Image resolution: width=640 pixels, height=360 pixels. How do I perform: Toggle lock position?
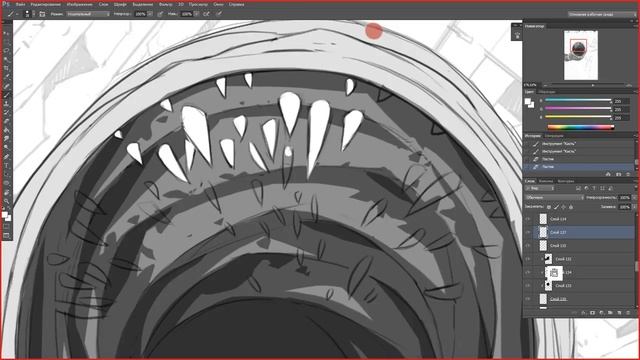coord(563,207)
